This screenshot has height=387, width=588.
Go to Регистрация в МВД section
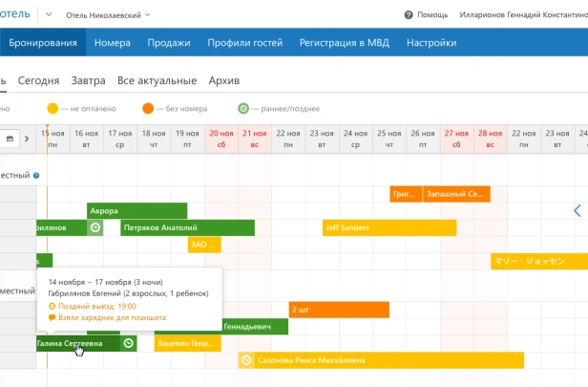click(344, 43)
